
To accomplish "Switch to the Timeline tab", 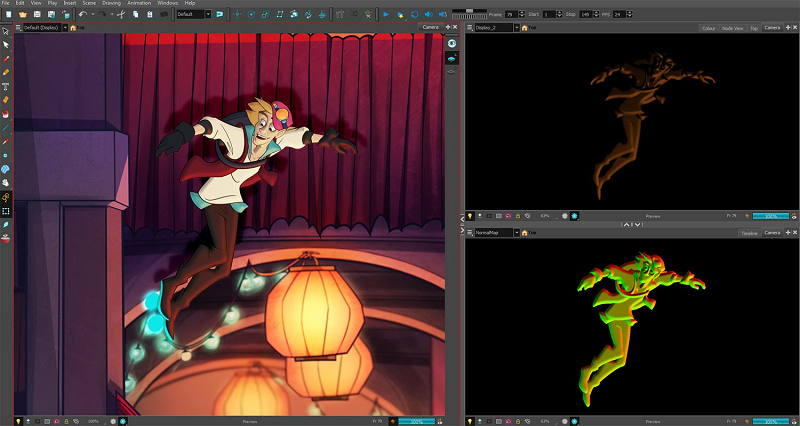I will click(x=748, y=233).
